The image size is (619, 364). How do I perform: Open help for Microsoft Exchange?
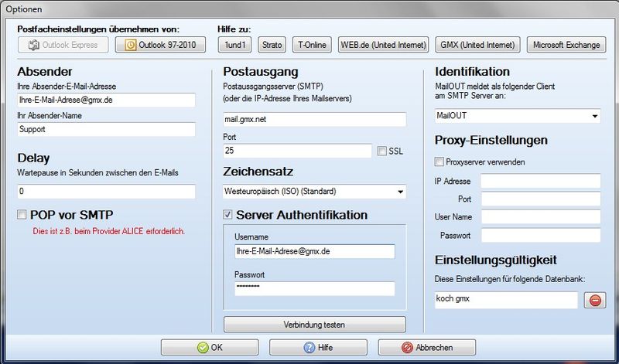click(566, 45)
